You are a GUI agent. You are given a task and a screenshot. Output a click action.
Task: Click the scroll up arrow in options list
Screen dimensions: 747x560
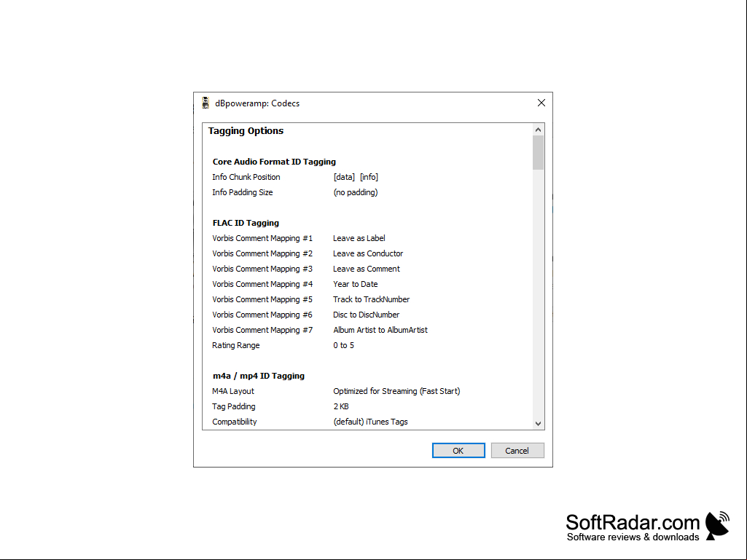538,130
